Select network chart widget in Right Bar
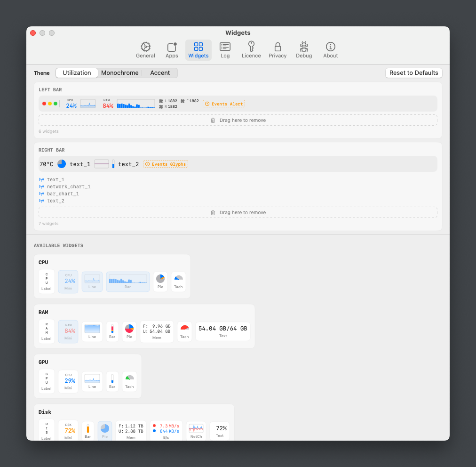The image size is (476, 467). point(102,164)
